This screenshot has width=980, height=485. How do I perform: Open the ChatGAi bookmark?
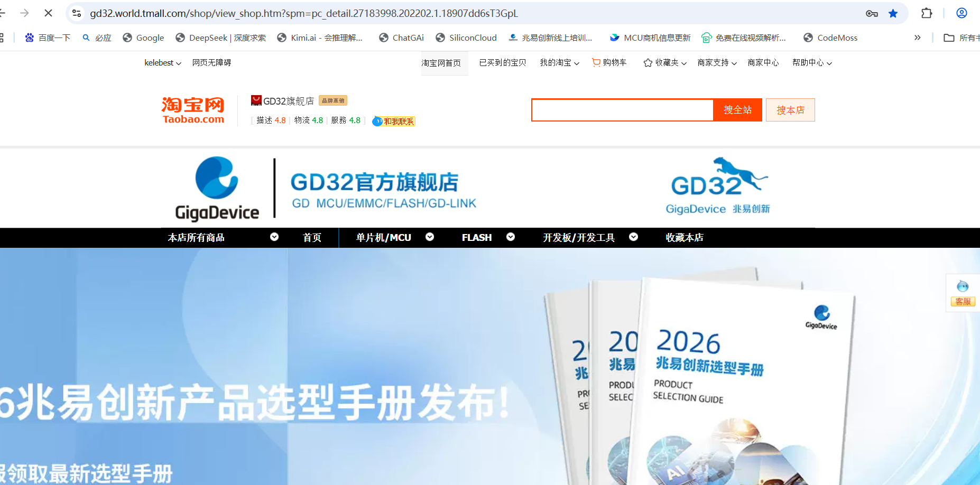coord(402,38)
